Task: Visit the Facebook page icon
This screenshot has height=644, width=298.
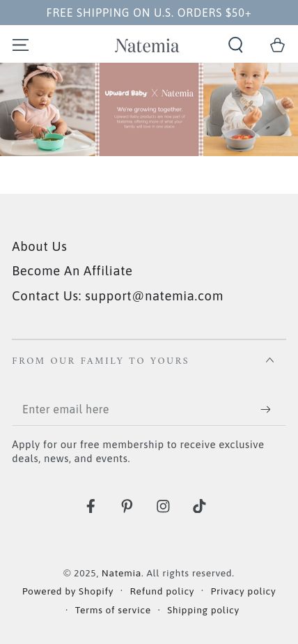Action: (91, 506)
